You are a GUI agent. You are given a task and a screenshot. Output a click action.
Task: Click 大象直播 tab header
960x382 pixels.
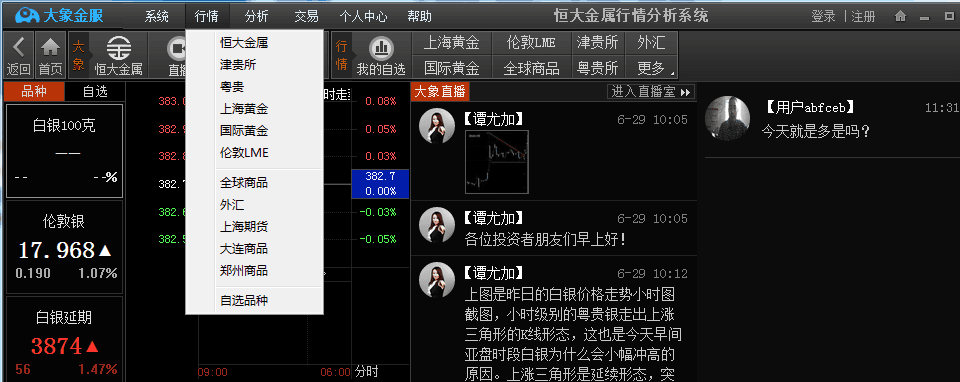coord(441,92)
